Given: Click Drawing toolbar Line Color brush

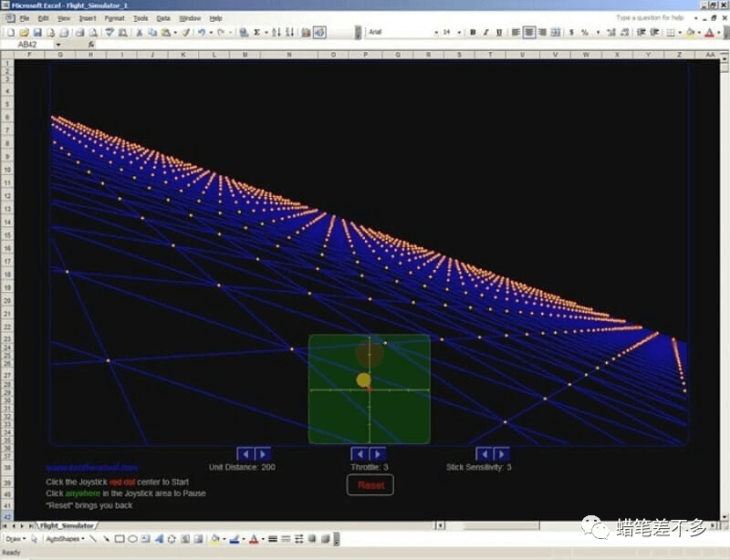Looking at the screenshot, I should click(235, 539).
